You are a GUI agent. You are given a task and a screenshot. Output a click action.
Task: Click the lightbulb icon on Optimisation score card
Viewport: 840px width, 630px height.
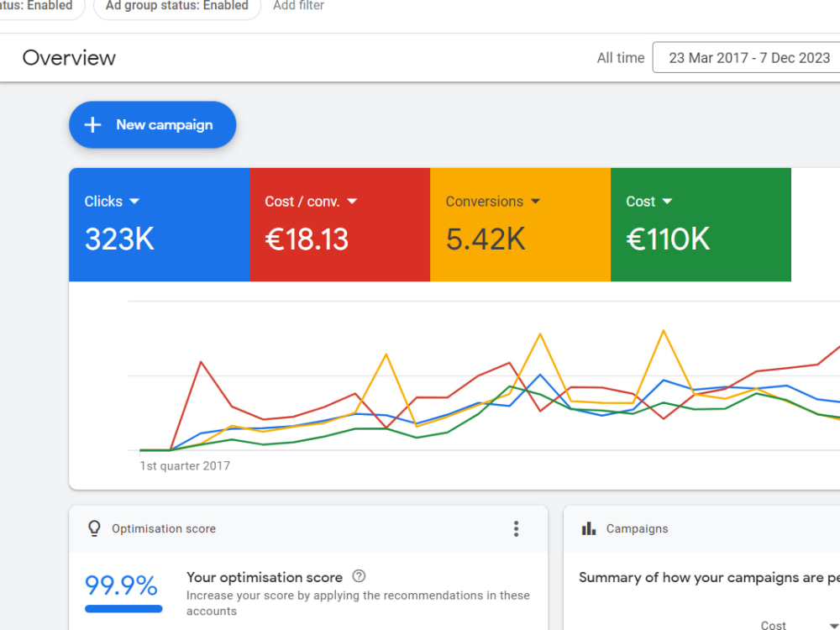click(x=94, y=528)
